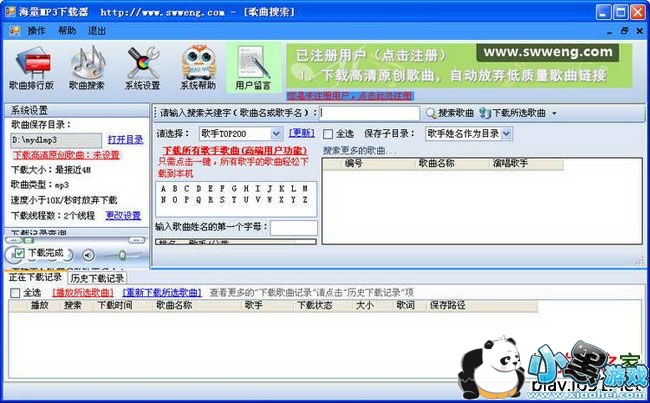Close the inner child window
The image size is (650, 403).
point(639,31)
